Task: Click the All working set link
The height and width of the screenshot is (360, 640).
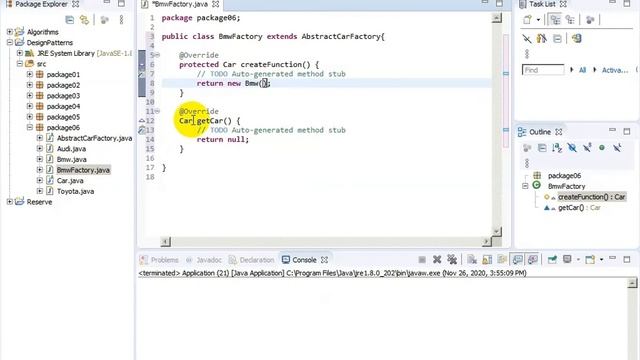Action: click(582, 70)
